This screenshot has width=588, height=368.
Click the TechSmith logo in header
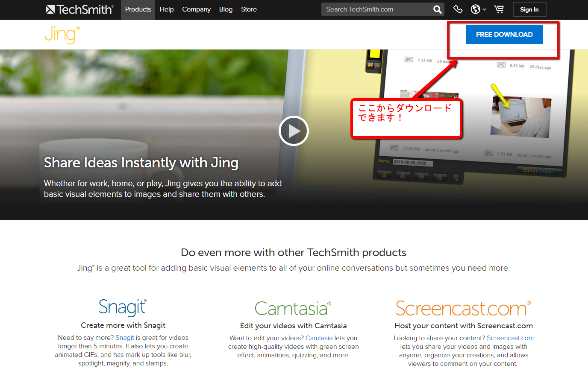coord(79,9)
